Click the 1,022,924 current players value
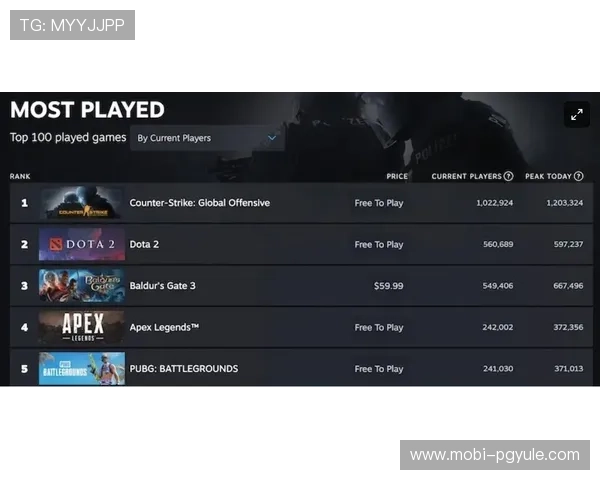 494,203
